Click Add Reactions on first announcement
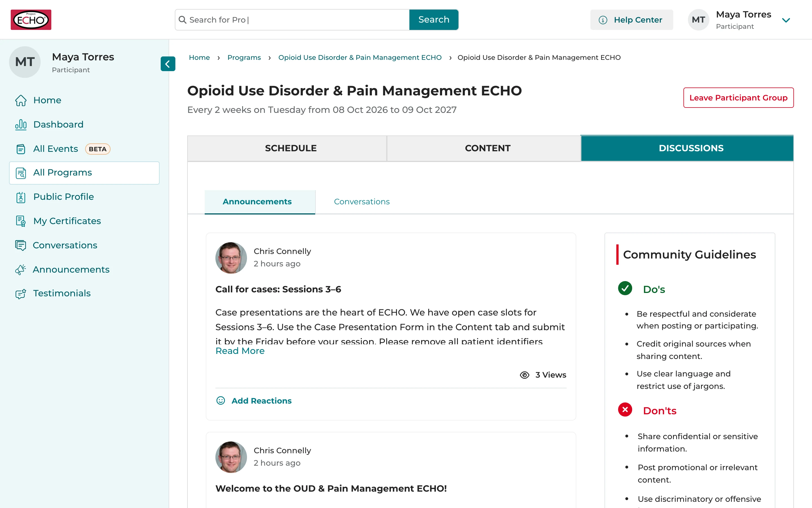Image resolution: width=812 pixels, height=508 pixels. click(x=254, y=400)
